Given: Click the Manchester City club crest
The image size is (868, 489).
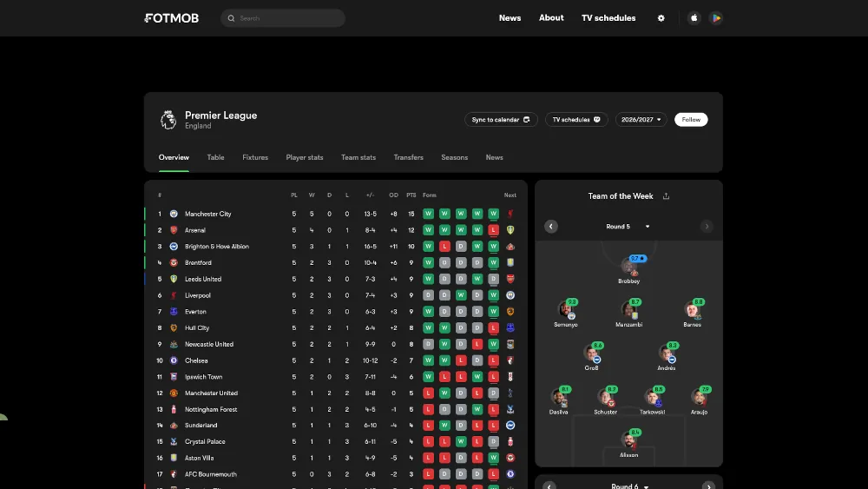Looking at the screenshot, I should click(x=174, y=214).
